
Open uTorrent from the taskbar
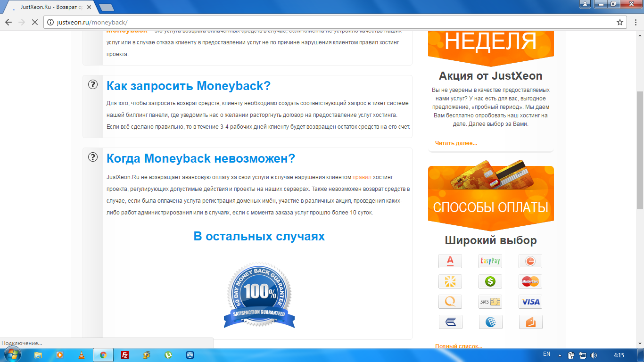point(168,355)
